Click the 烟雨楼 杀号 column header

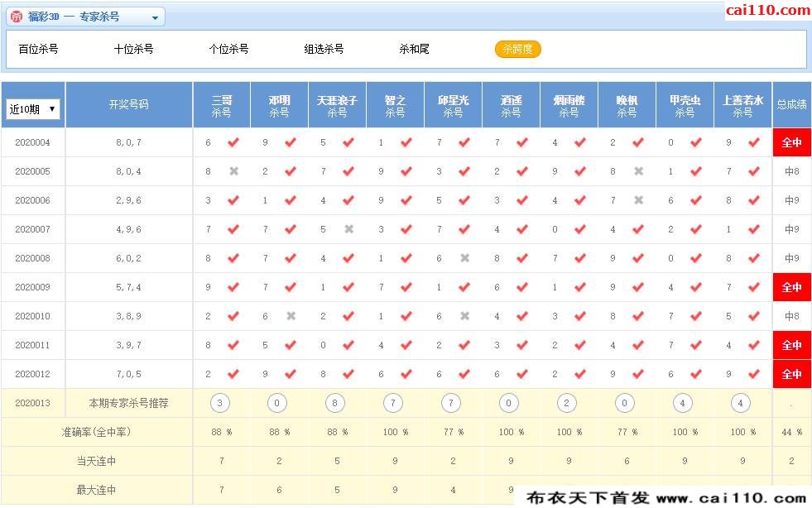pos(569,104)
